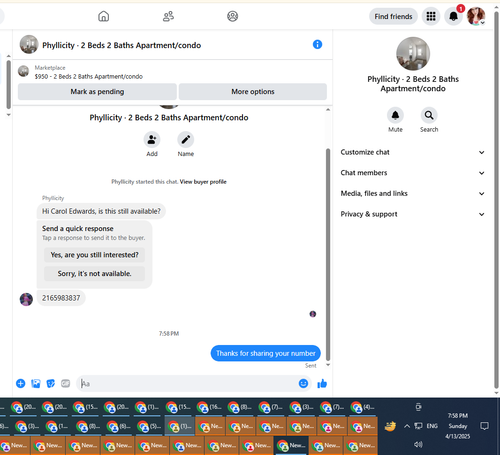Click the volume speaker tray icon
The height and width of the screenshot is (455, 500).
pyautogui.click(x=418, y=444)
